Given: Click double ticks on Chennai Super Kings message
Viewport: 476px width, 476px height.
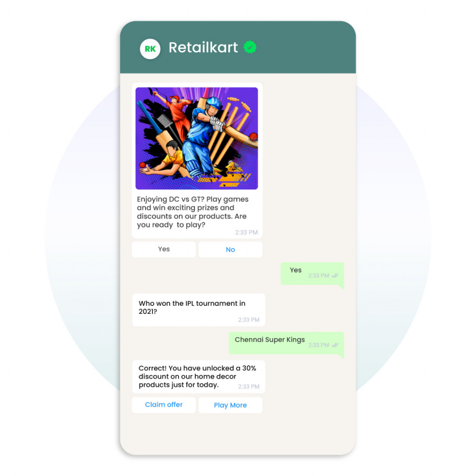Looking at the screenshot, I should tap(335, 345).
